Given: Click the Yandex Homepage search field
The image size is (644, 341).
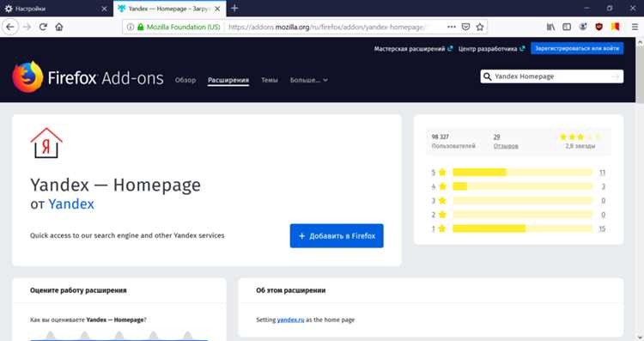Looking at the screenshot, I should coord(551,76).
